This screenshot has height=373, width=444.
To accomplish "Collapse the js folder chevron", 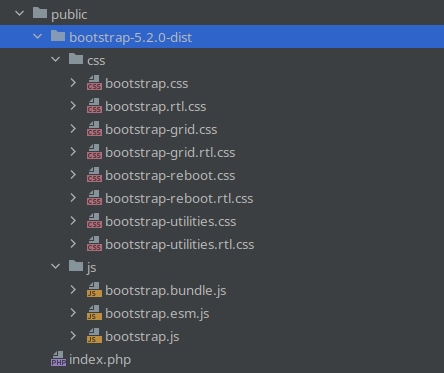I will [x=56, y=267].
